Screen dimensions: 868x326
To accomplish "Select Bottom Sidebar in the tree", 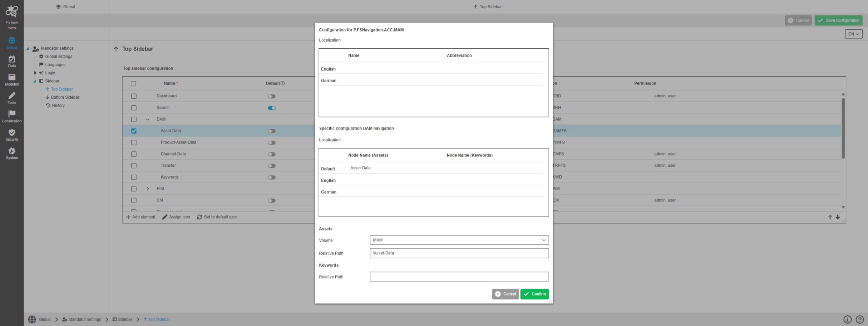I will 65,97.
